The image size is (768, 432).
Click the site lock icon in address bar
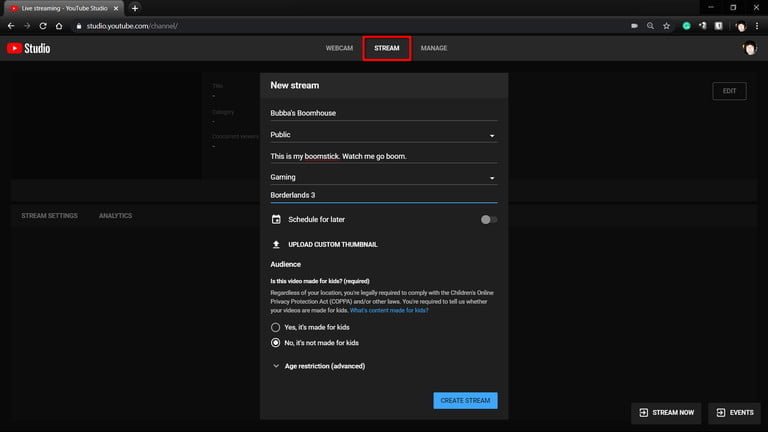78,26
